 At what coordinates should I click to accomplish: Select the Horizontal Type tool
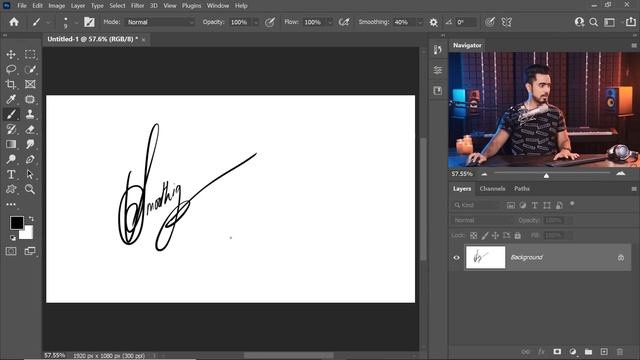coord(11,174)
